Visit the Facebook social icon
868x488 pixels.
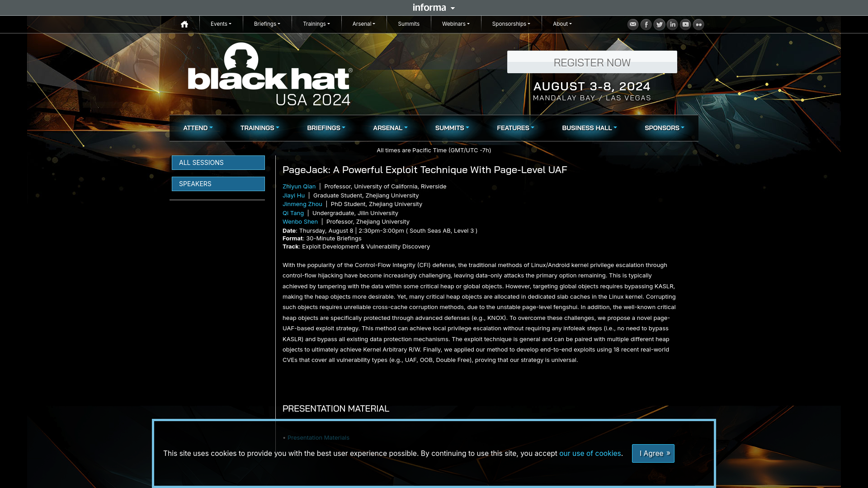pos(646,24)
